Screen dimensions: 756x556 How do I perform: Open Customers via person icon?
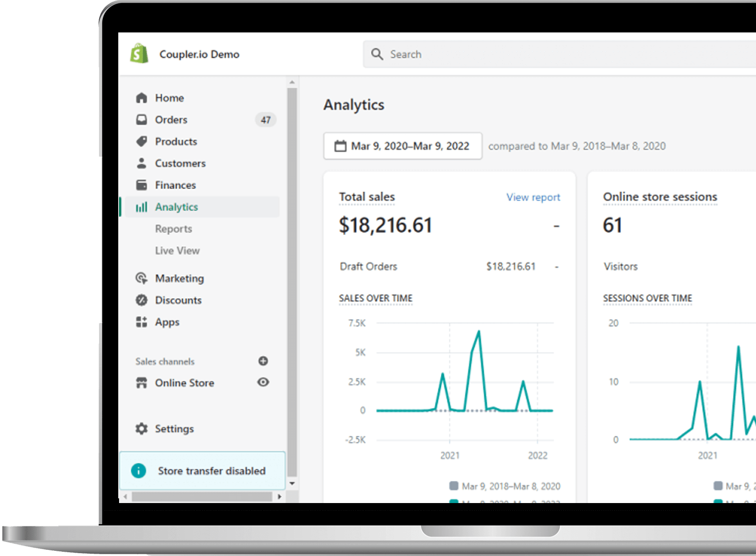(141, 163)
